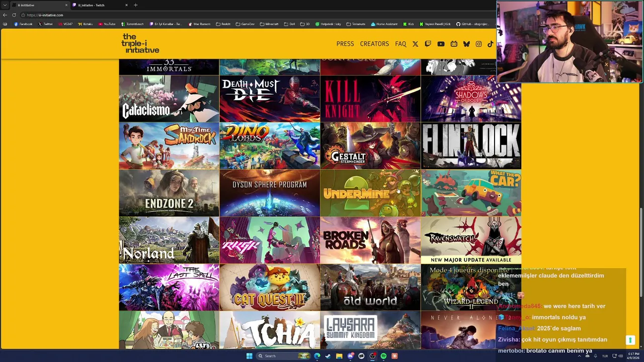
Task: Open File Explorer from the taskbar
Action: (x=339, y=356)
